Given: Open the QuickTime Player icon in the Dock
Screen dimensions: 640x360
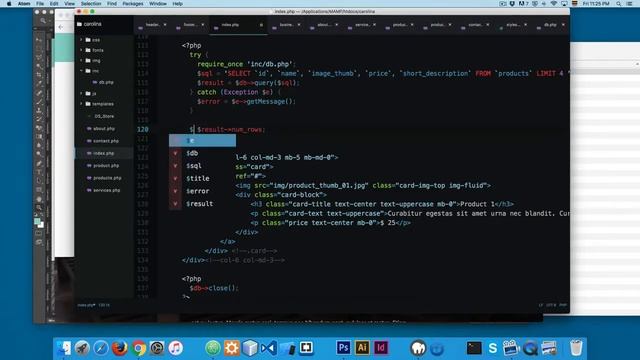Looking at the screenshot, I should 530,348.
